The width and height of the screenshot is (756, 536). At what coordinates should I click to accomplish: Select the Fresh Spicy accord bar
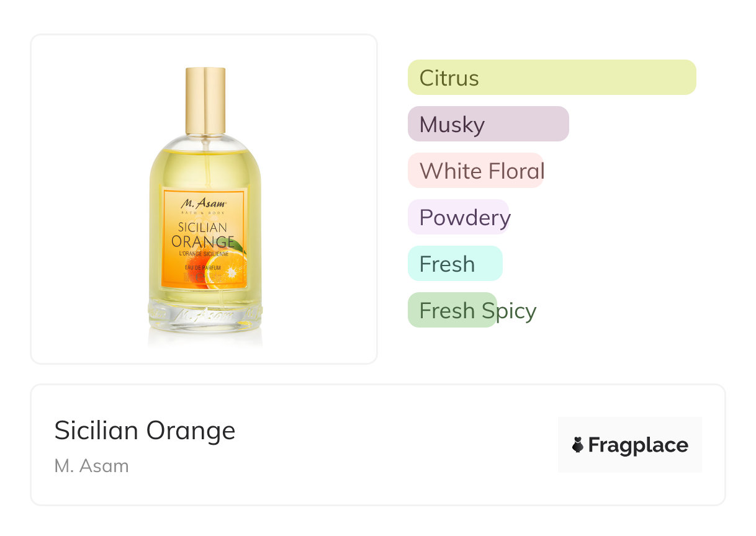click(x=452, y=310)
